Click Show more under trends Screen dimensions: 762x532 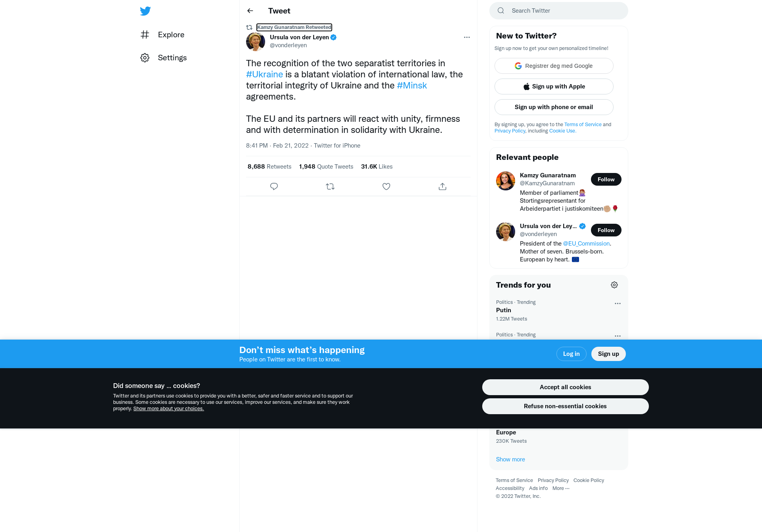coord(510,459)
